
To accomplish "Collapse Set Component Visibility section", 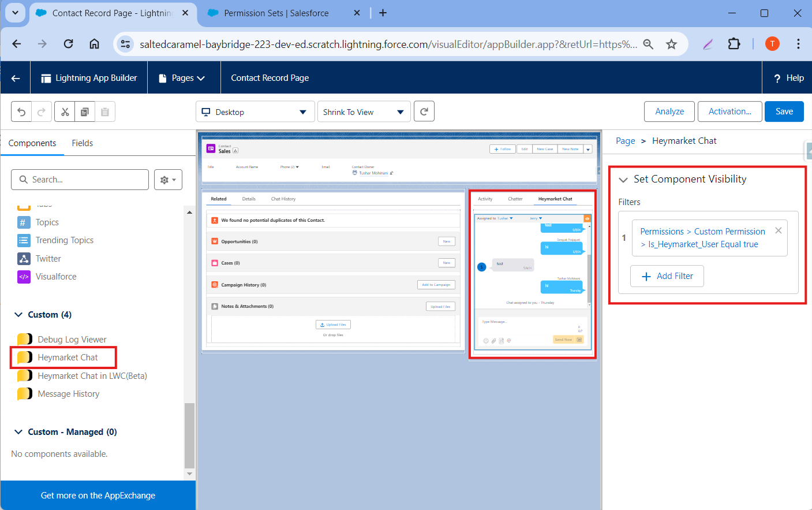I will (623, 180).
